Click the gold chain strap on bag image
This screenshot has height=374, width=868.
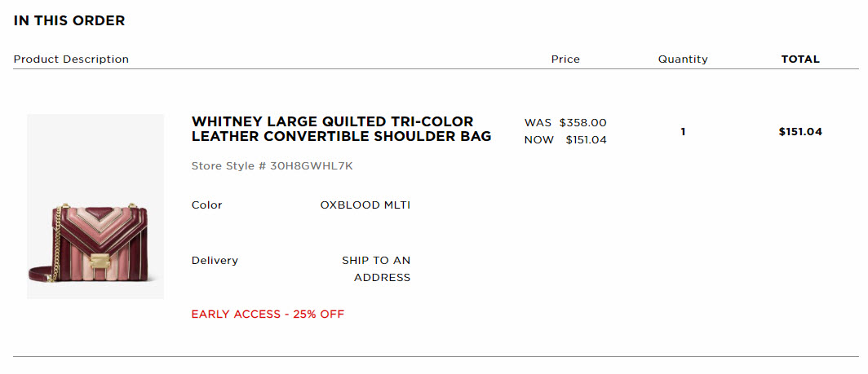pos(54,244)
